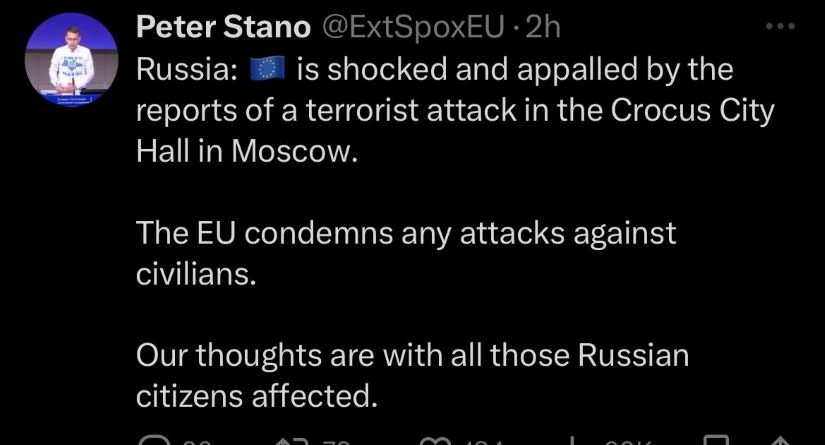
Task: Bookmark the post with bookmark icon
Action: 716,440
